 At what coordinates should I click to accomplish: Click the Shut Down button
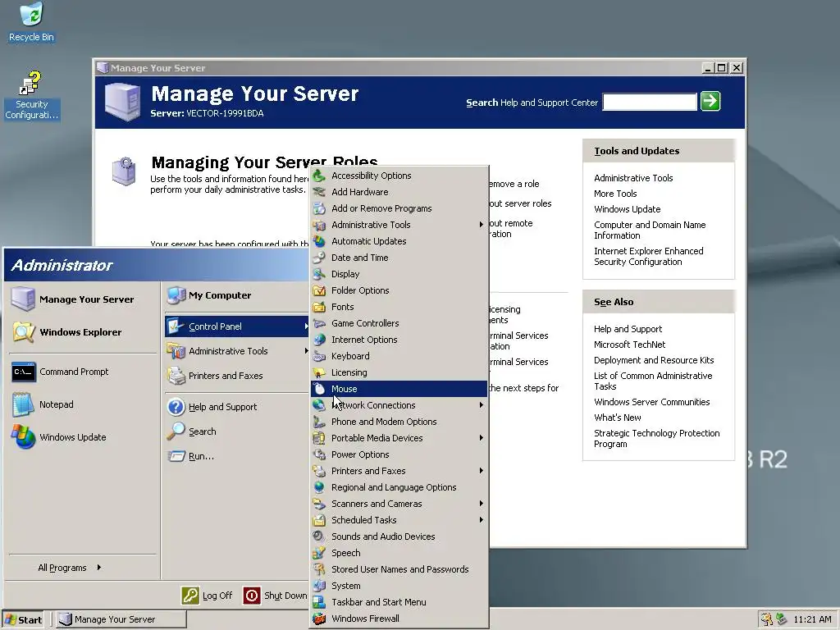276,596
